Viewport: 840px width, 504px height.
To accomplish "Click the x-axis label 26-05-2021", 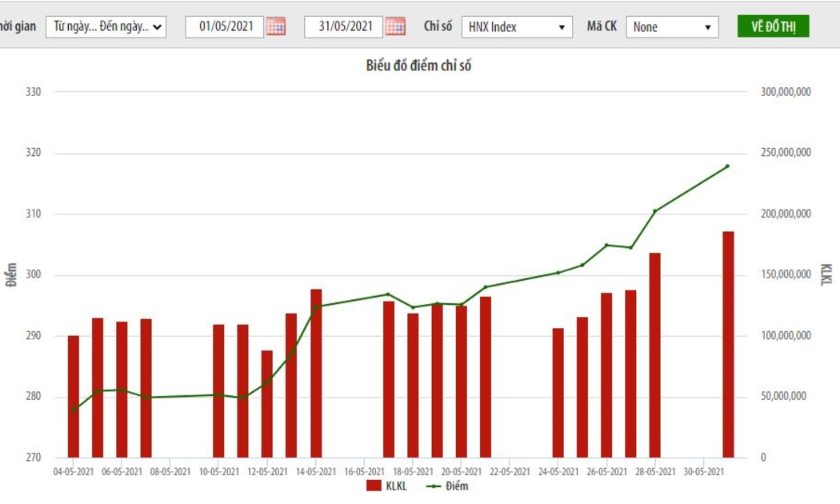I will pyautogui.click(x=606, y=471).
